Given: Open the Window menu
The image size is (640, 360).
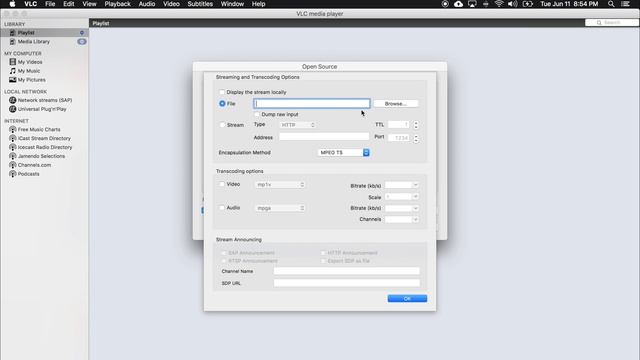Looking at the screenshot, I should [232, 4].
